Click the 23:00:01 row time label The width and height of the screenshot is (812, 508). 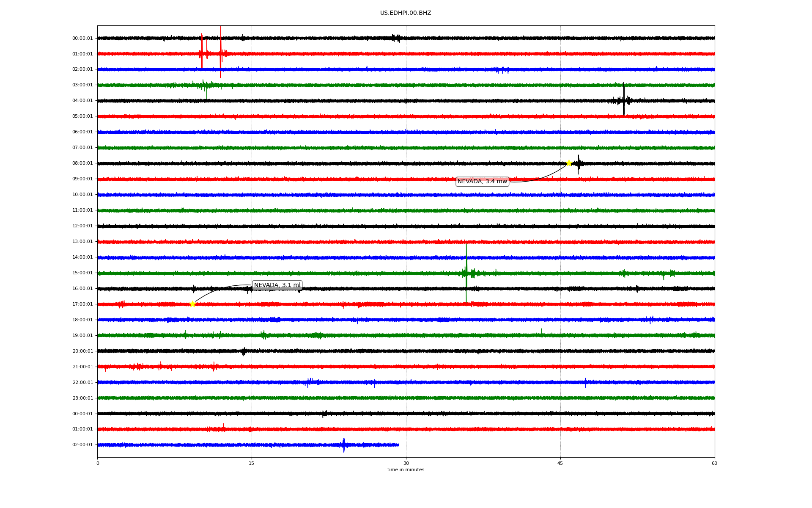tap(82, 398)
